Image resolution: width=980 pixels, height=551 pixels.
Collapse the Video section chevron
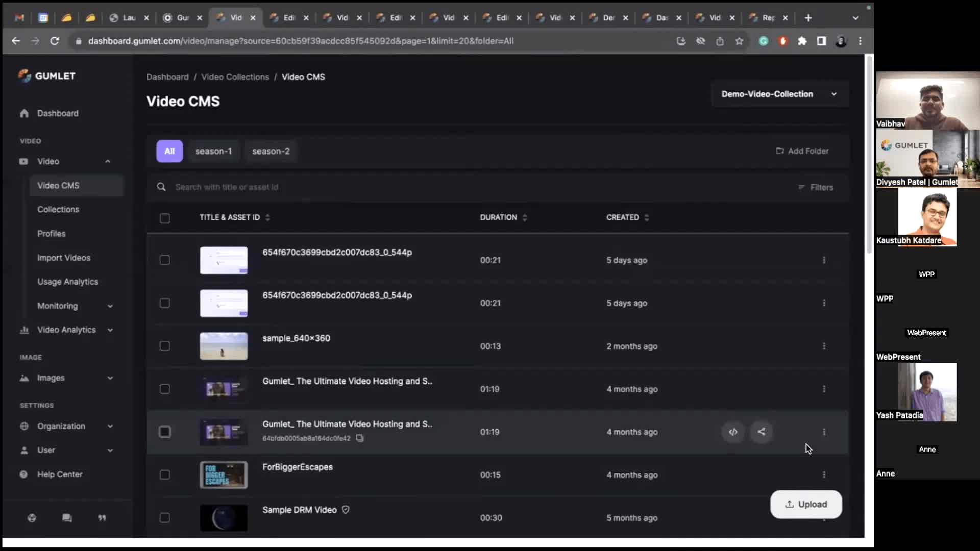[108, 161]
